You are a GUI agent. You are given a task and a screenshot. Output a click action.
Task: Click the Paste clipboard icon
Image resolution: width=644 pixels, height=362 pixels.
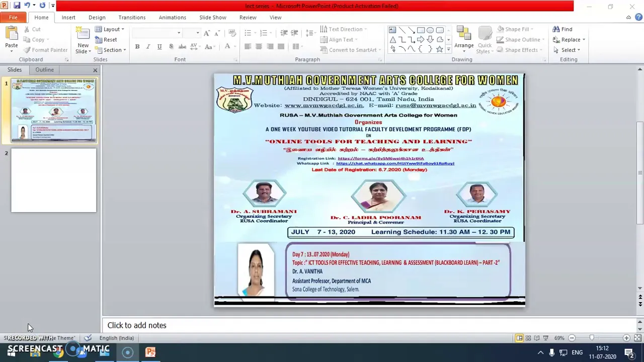coord(11,33)
